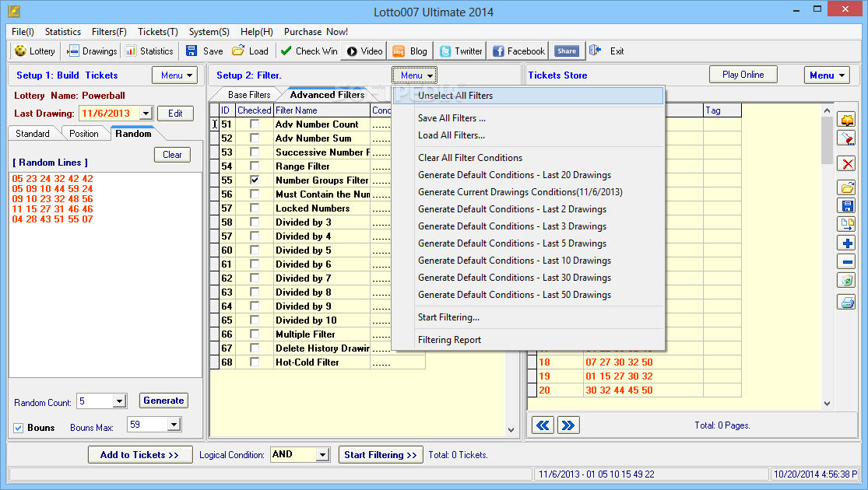Expand the Logical Condition AND dropdown
Viewport: 868px width, 490px height.
322,454
